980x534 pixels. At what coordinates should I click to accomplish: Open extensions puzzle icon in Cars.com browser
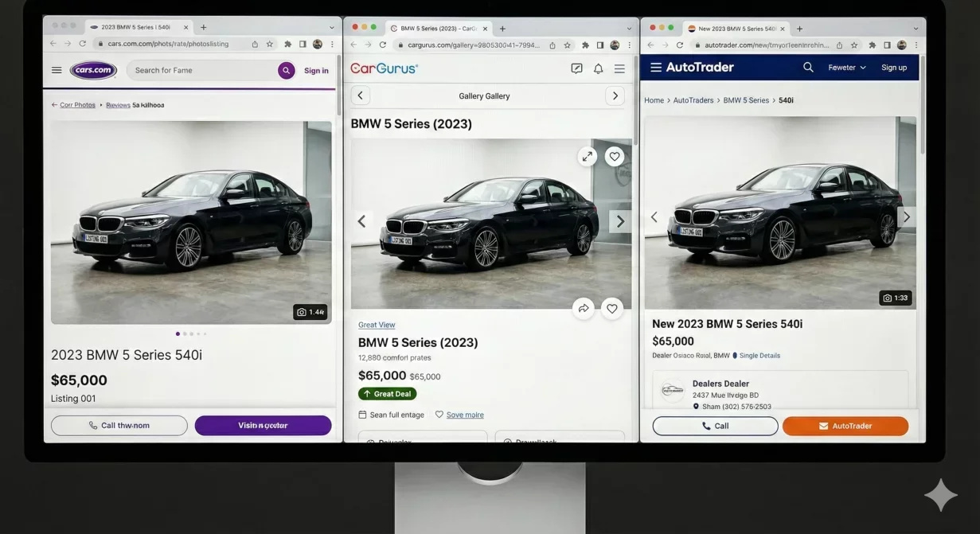[287, 45]
